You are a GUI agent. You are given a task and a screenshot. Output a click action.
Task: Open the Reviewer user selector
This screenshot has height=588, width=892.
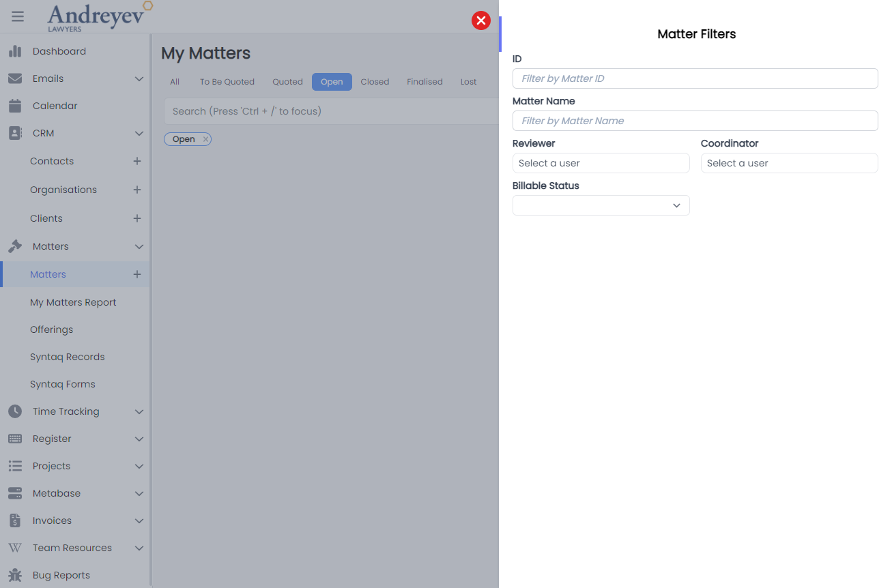pyautogui.click(x=601, y=163)
